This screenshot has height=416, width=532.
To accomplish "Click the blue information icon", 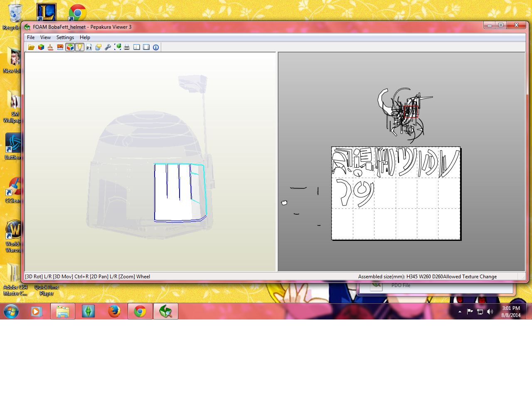I will point(156,47).
